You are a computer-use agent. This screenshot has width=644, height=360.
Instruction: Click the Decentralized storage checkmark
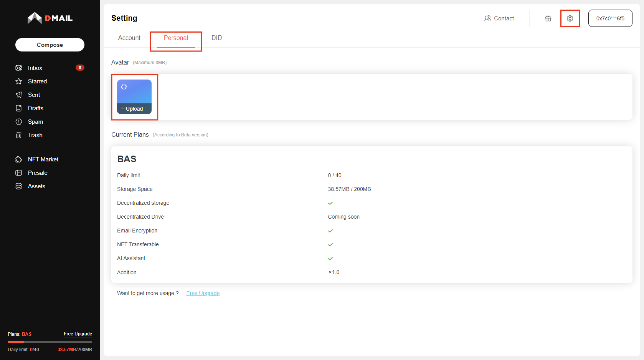[330, 203]
